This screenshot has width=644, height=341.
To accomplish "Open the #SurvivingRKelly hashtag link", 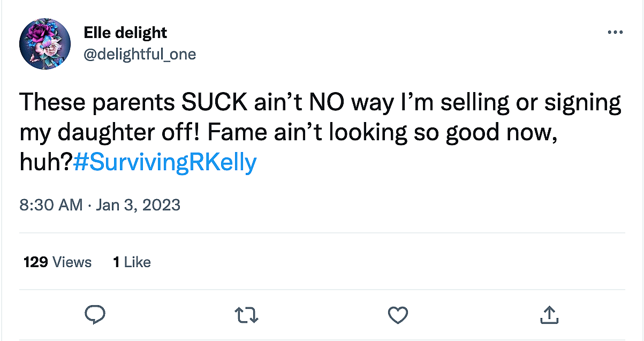I will (164, 162).
